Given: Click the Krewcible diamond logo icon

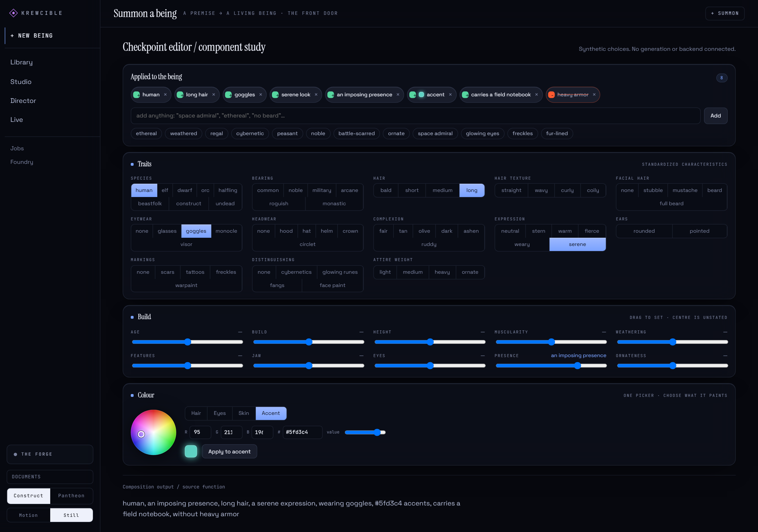Looking at the screenshot, I should 13,13.
